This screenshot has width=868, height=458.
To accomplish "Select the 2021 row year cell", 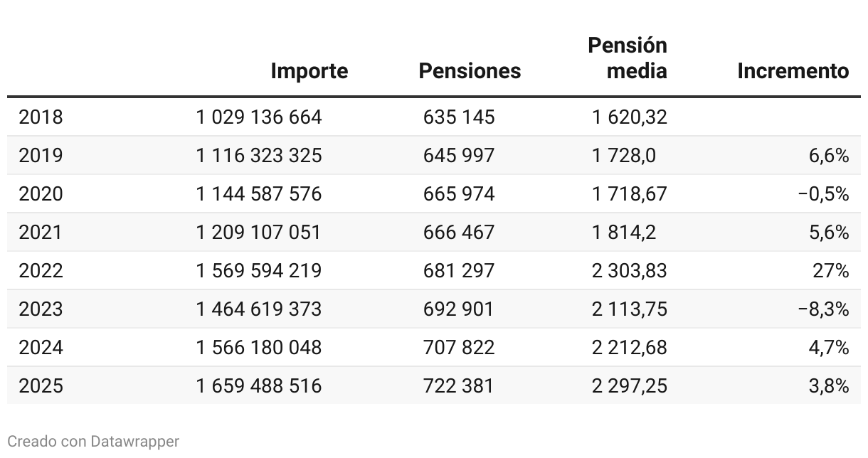I will [x=41, y=232].
